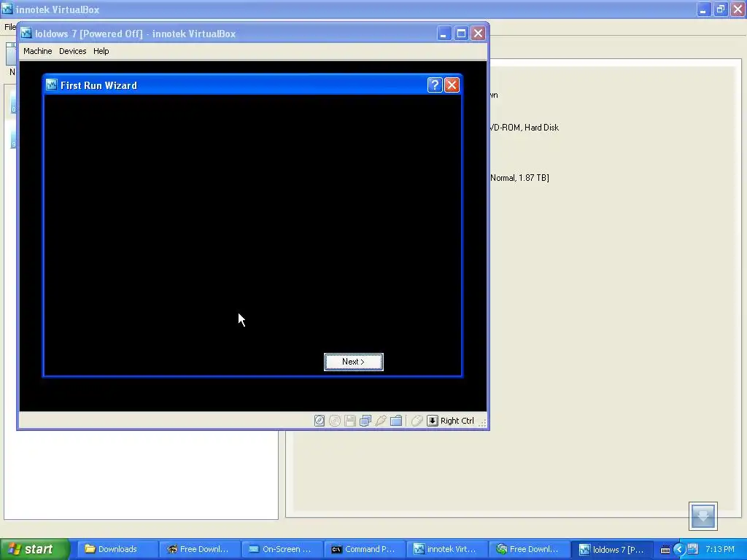Click the floppy disk status icon
747x560 pixels.
(x=350, y=421)
